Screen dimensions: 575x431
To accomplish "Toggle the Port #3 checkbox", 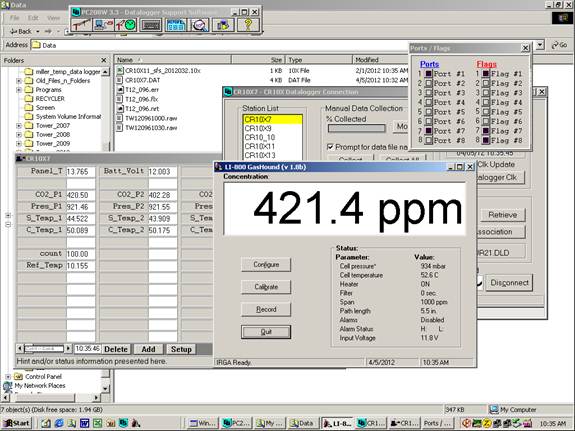I will click(x=428, y=93).
